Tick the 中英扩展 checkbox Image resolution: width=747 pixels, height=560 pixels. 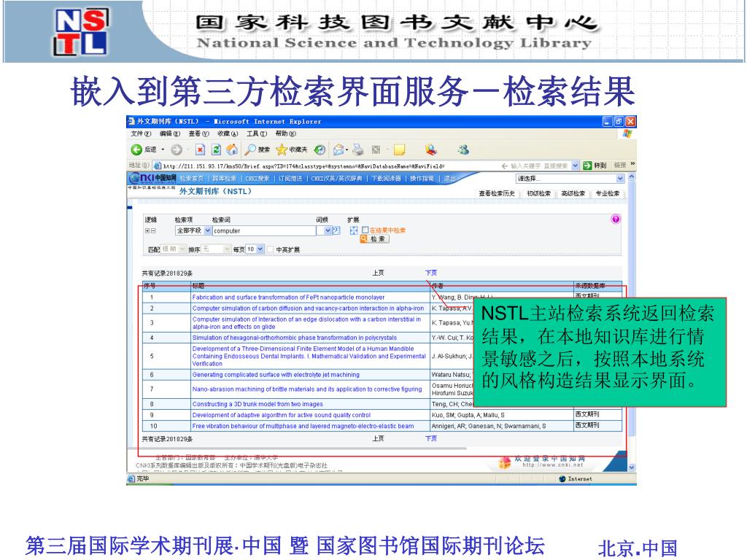click(270, 249)
